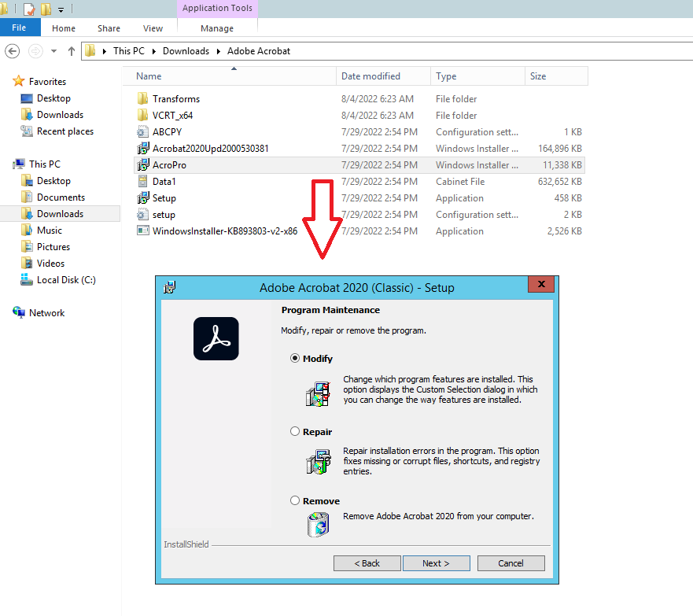Open the Manage ribbon tab
The height and width of the screenshot is (616, 693).
pos(217,28)
